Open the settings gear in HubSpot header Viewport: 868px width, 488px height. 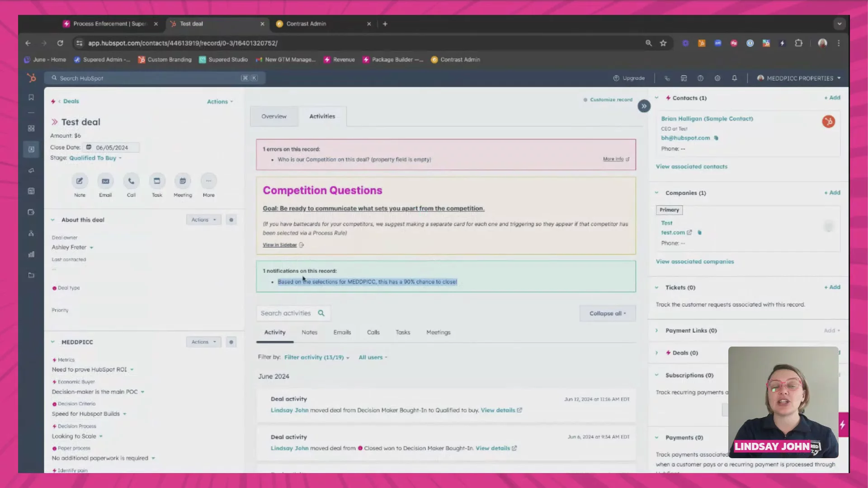(x=717, y=78)
